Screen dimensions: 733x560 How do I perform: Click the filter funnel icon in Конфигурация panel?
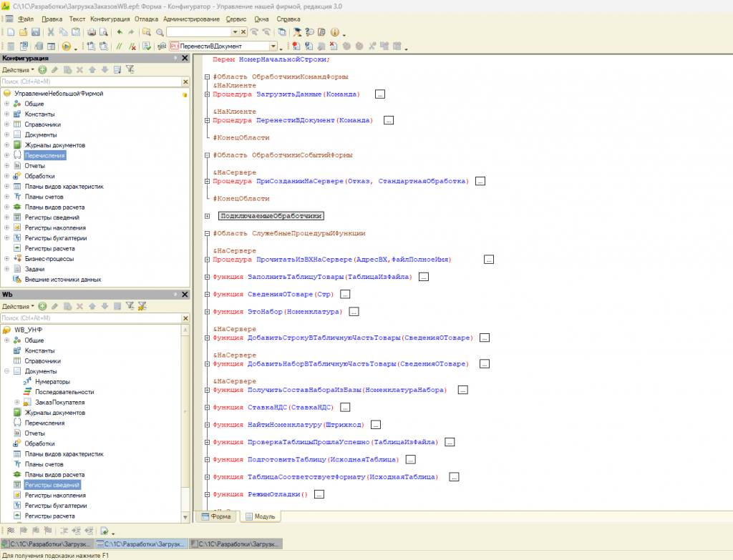pos(130,69)
